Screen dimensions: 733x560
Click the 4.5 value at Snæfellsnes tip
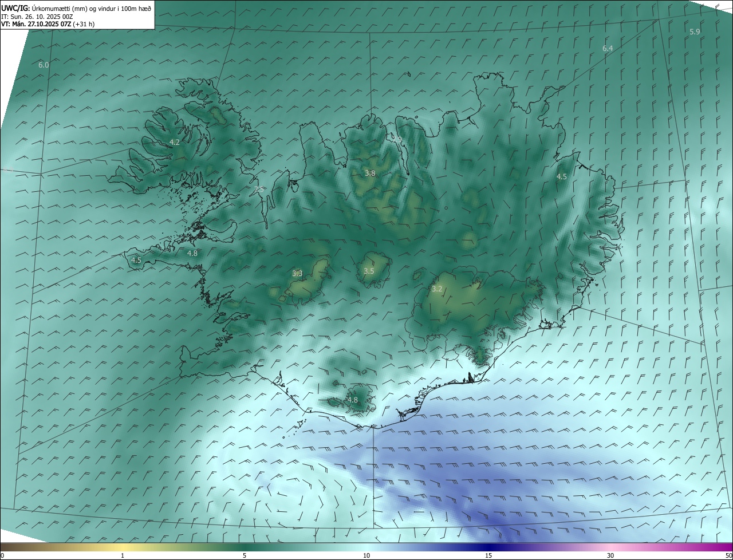click(136, 260)
